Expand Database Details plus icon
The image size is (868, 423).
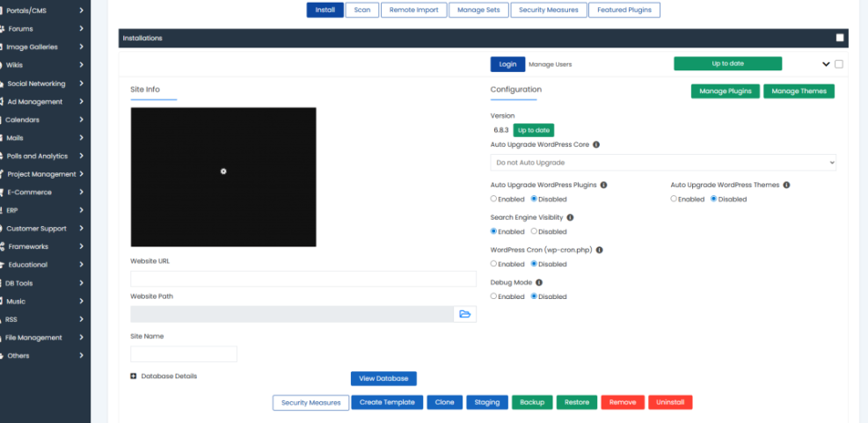point(134,376)
